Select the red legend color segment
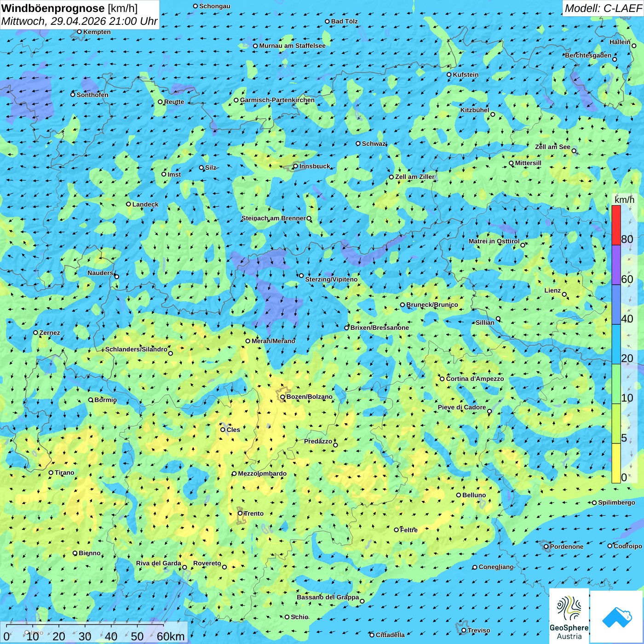The image size is (644, 644). tap(616, 225)
